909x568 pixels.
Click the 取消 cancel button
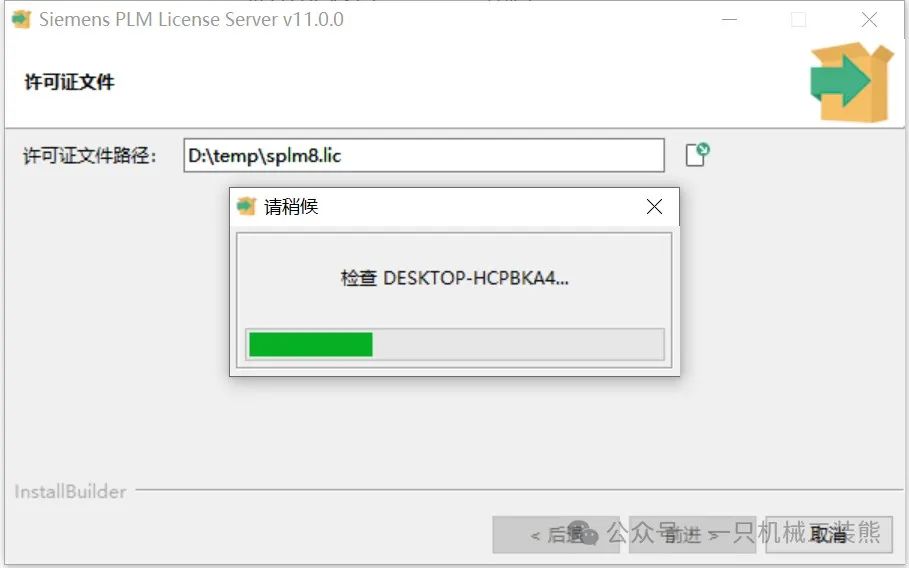828,534
